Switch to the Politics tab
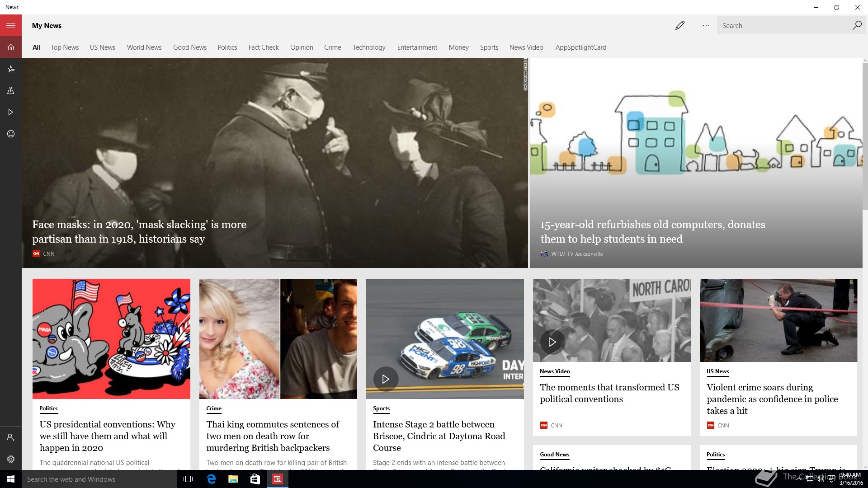Screen dimensions: 868x488 pos(227,47)
